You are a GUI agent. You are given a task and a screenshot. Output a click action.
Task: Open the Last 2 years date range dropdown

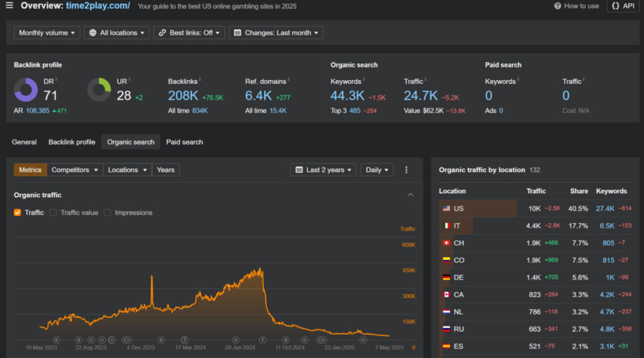[323, 170]
